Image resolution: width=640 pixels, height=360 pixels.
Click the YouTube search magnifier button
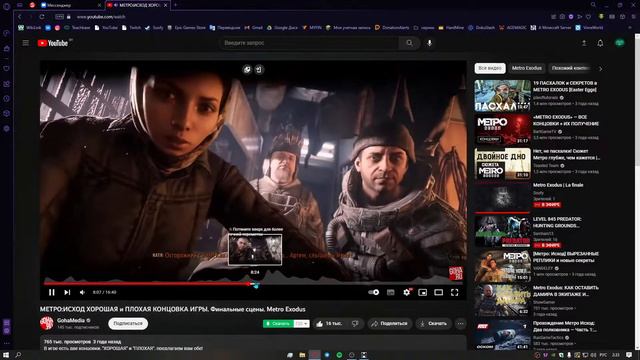pyautogui.click(x=409, y=43)
